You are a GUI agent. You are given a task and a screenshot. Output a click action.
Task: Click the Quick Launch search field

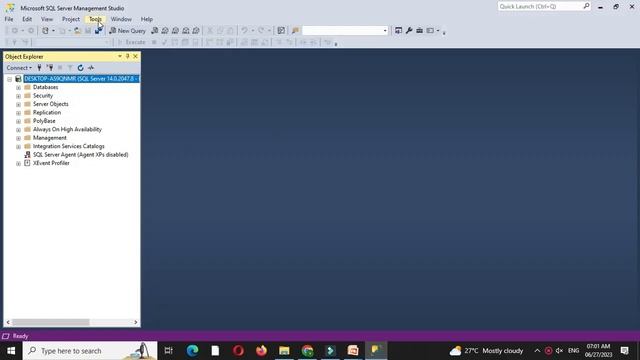click(544, 7)
